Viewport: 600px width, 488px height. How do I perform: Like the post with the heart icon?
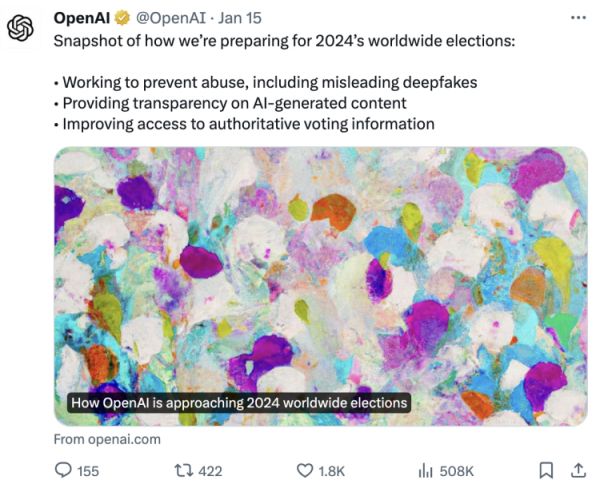(306, 470)
